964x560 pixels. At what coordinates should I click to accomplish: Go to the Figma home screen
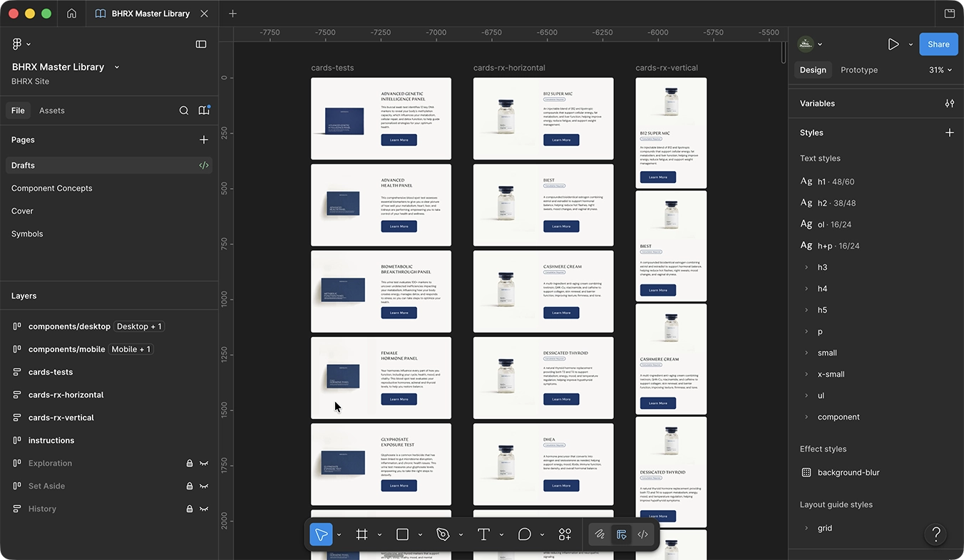coord(71,14)
